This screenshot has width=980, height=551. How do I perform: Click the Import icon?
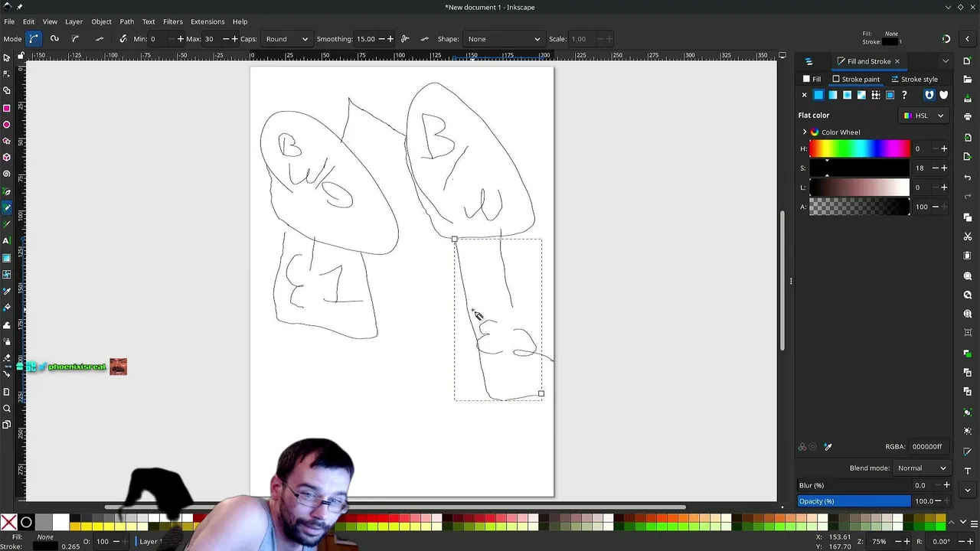[968, 137]
